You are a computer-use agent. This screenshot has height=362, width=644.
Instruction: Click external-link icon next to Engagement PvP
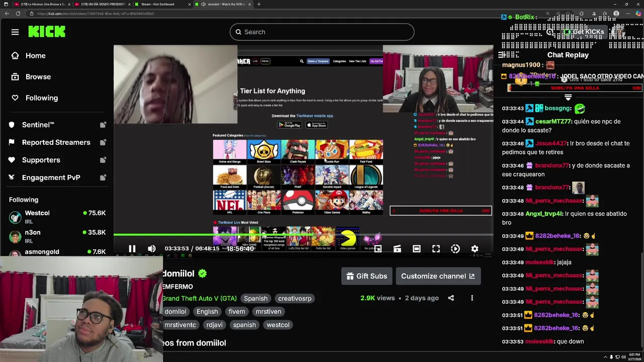click(103, 177)
